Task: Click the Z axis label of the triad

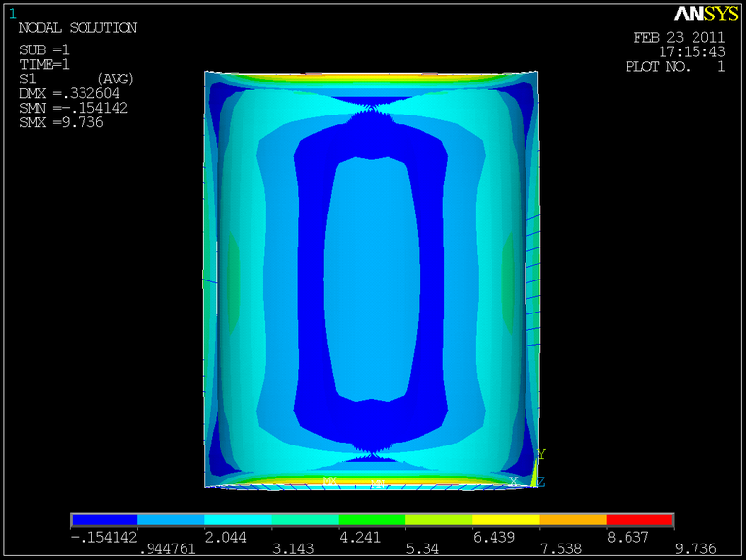Action: pyautogui.click(x=541, y=482)
